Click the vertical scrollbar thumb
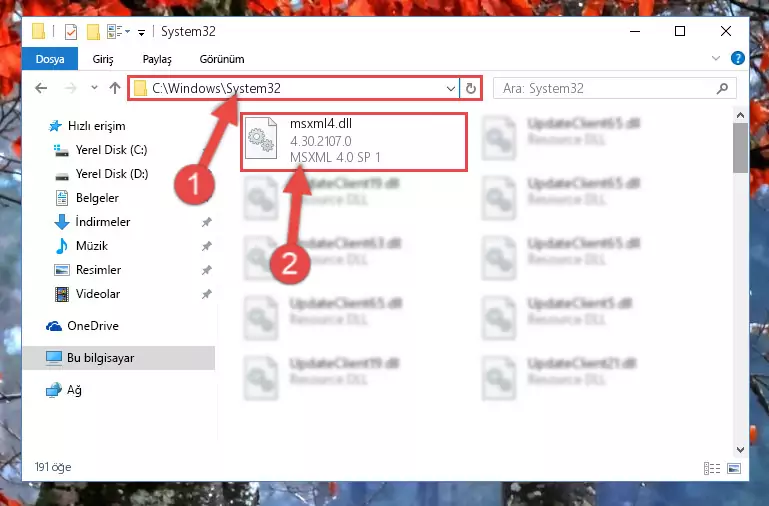 pos(740,148)
